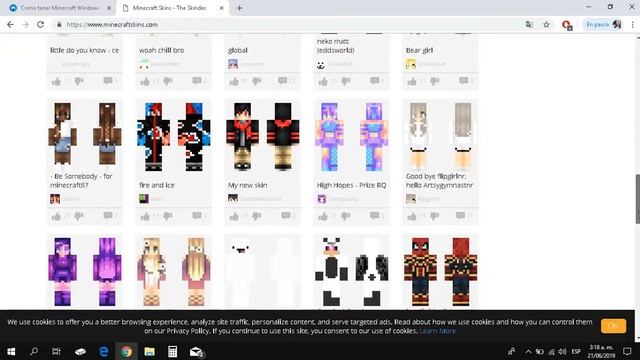
Task: Dislike the 'global' skin
Action: click(257, 82)
